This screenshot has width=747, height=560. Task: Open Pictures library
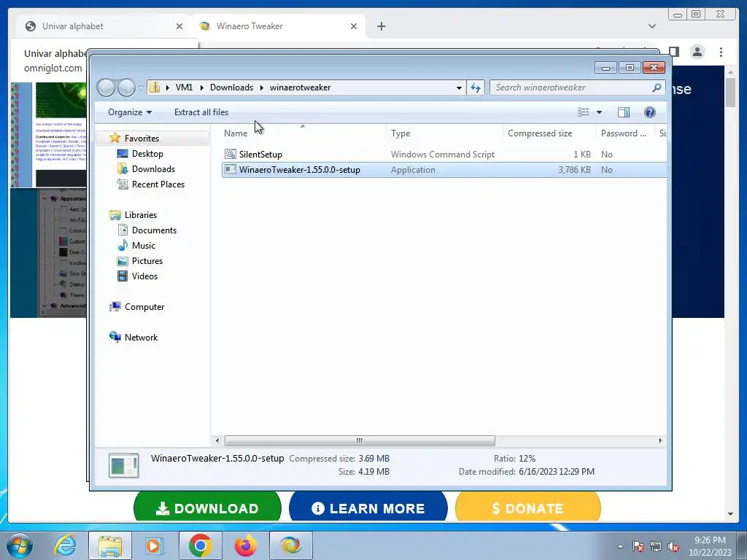[x=147, y=261]
